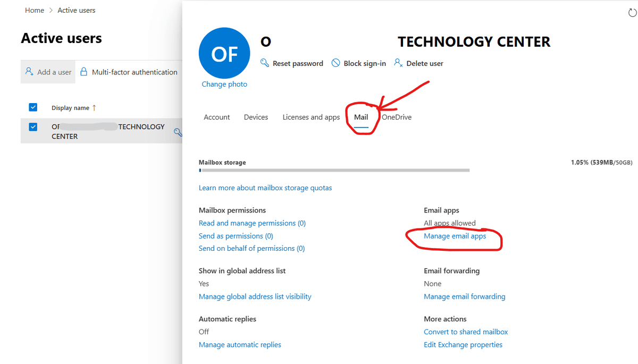Image resolution: width=638 pixels, height=364 pixels.
Task: Click the Mailbox storage progress bar
Action: point(334,171)
